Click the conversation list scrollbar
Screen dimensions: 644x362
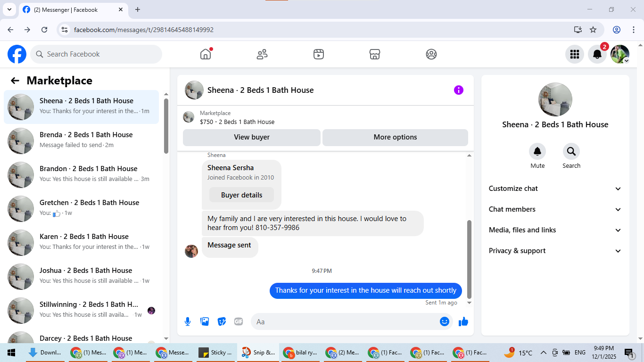click(166, 126)
